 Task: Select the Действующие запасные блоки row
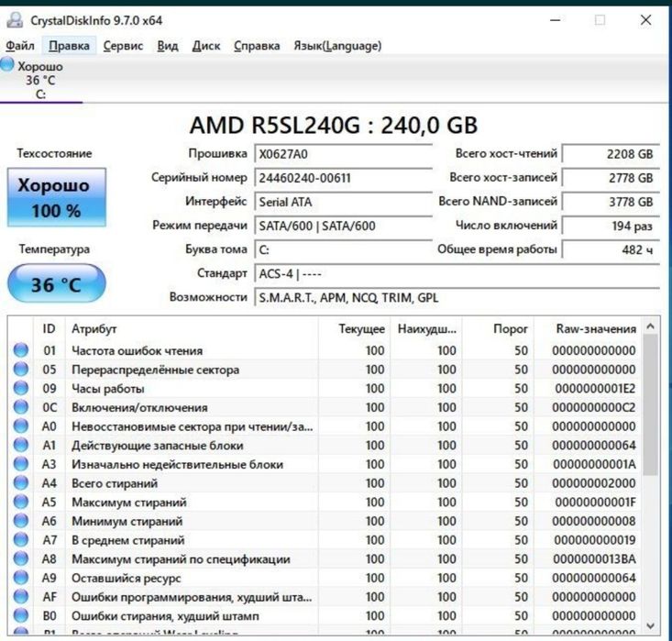325,445
